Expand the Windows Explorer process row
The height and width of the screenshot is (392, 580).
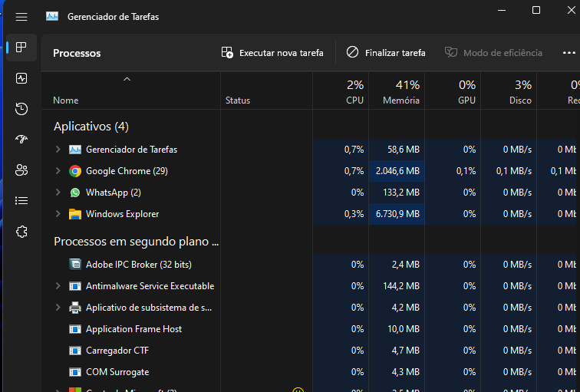tap(58, 213)
